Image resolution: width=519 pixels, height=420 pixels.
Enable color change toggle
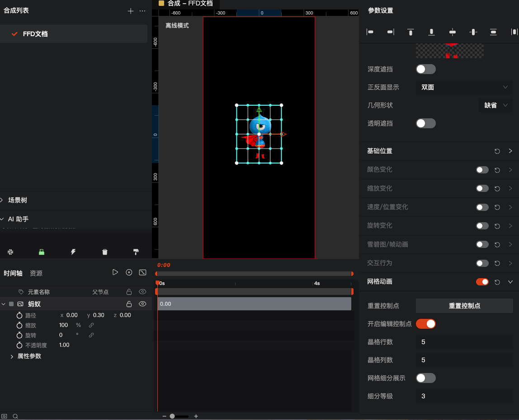pyautogui.click(x=482, y=170)
